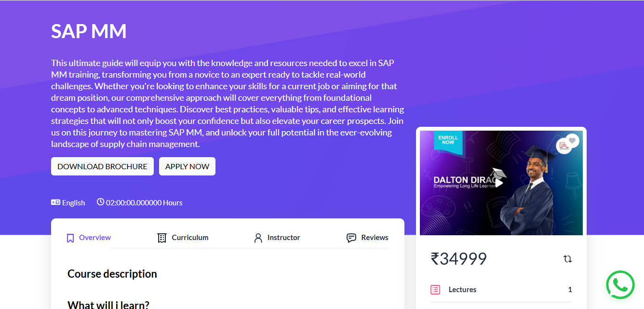Select the Overview tab
The height and width of the screenshot is (309, 644).
pos(94,238)
